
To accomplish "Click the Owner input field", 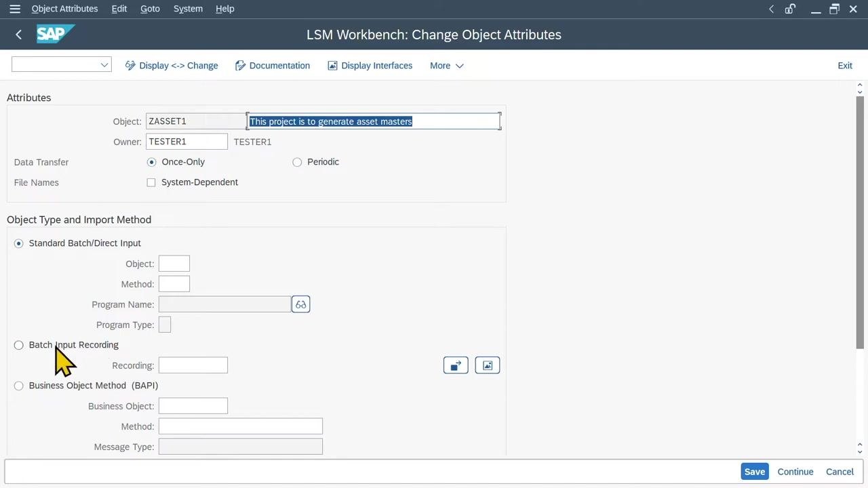I will [x=186, y=142].
